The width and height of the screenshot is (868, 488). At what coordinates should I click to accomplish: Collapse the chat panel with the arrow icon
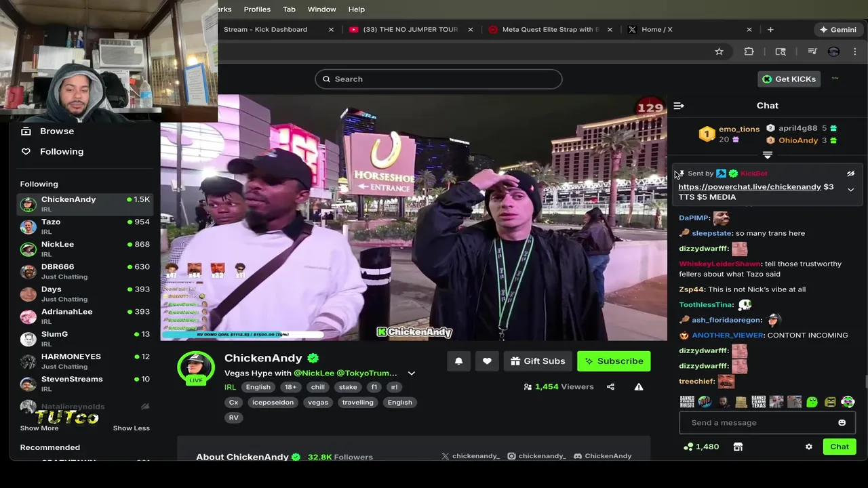(679, 106)
